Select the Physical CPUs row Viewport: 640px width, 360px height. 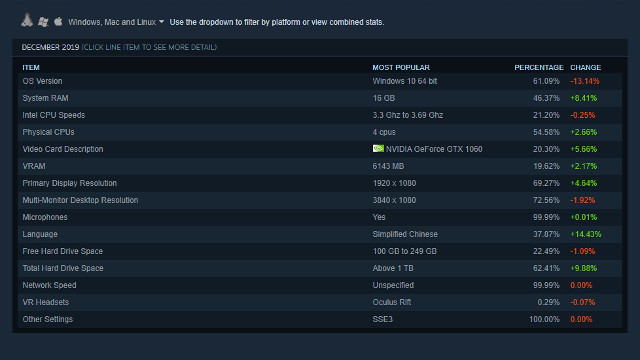tap(320, 132)
